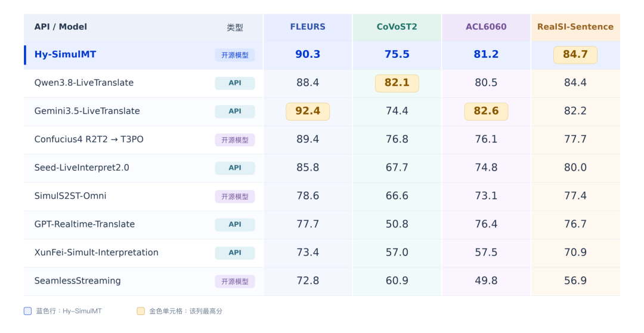
Task: Select SimulS2ST-Omni ACL6060 score 73.1
Action: pos(486,196)
